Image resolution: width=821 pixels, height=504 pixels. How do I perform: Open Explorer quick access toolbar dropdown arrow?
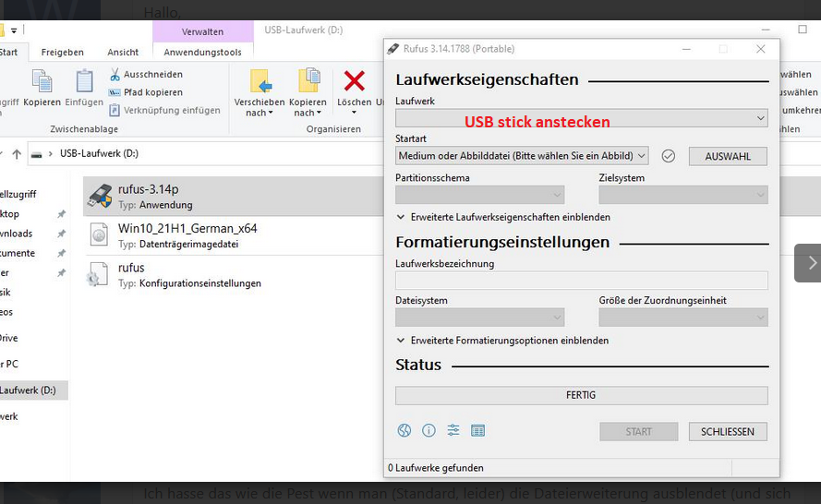14,30
